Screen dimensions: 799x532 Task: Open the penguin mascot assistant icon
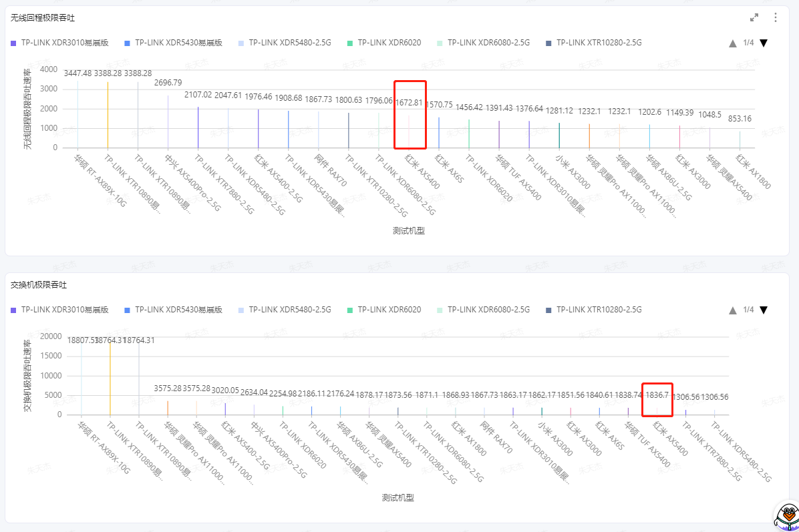point(787,516)
